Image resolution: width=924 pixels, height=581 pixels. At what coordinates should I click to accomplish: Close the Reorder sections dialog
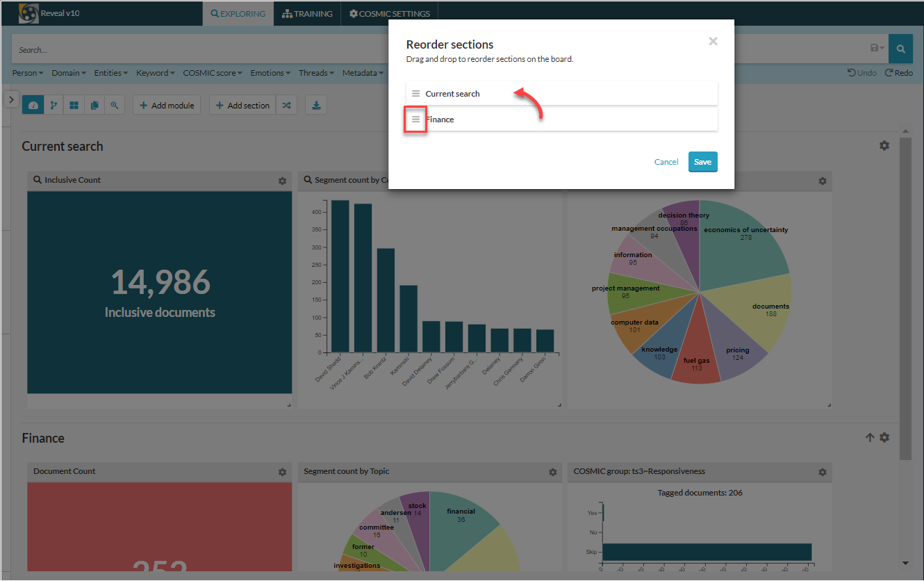tap(713, 41)
